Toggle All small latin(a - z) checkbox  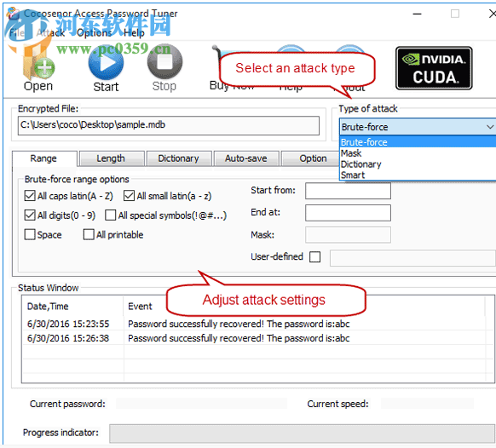tap(129, 196)
